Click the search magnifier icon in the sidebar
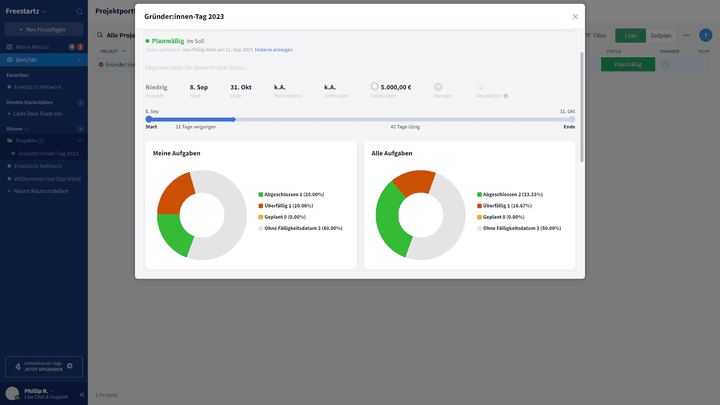Viewport: 720px width, 405px height. point(80,11)
